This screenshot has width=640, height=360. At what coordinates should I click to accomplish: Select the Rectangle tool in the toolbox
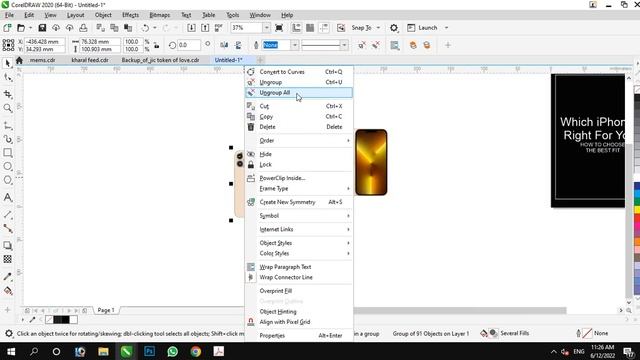click(x=7, y=153)
